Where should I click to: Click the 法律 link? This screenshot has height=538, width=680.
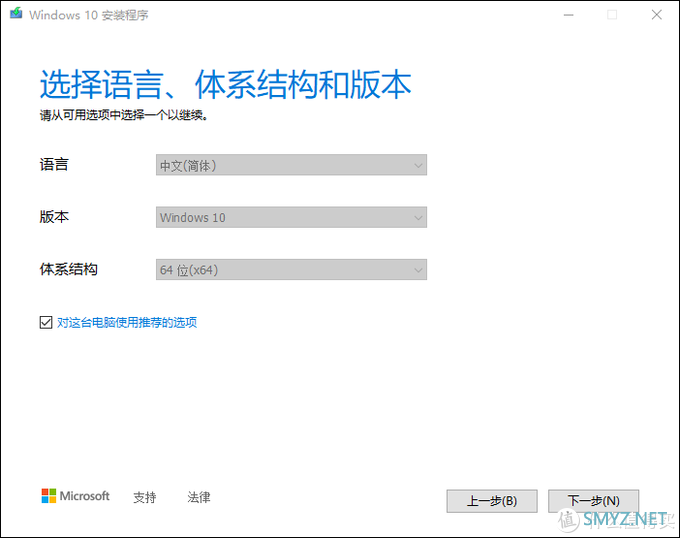(199, 497)
